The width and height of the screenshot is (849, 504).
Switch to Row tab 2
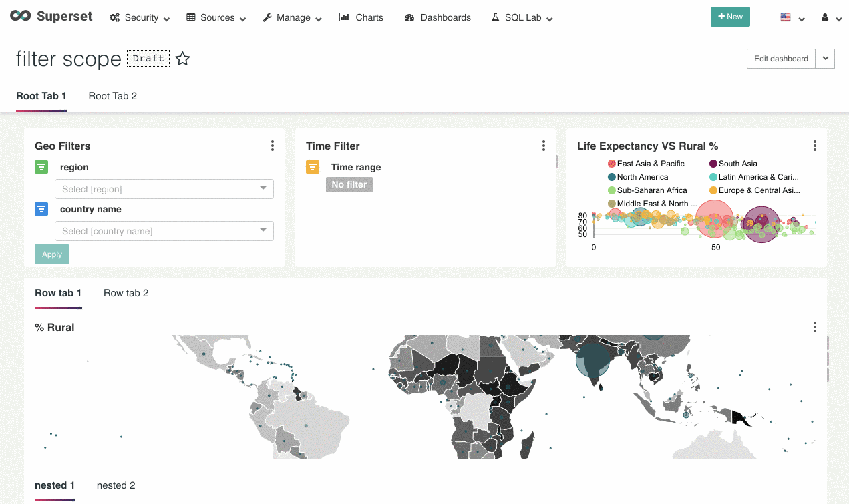tap(126, 293)
